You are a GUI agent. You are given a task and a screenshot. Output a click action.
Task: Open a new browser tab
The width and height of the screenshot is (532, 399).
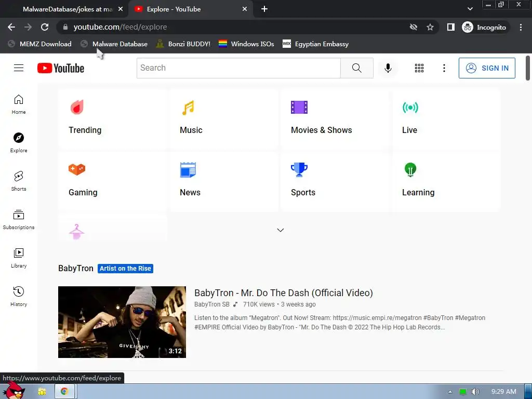tap(264, 9)
